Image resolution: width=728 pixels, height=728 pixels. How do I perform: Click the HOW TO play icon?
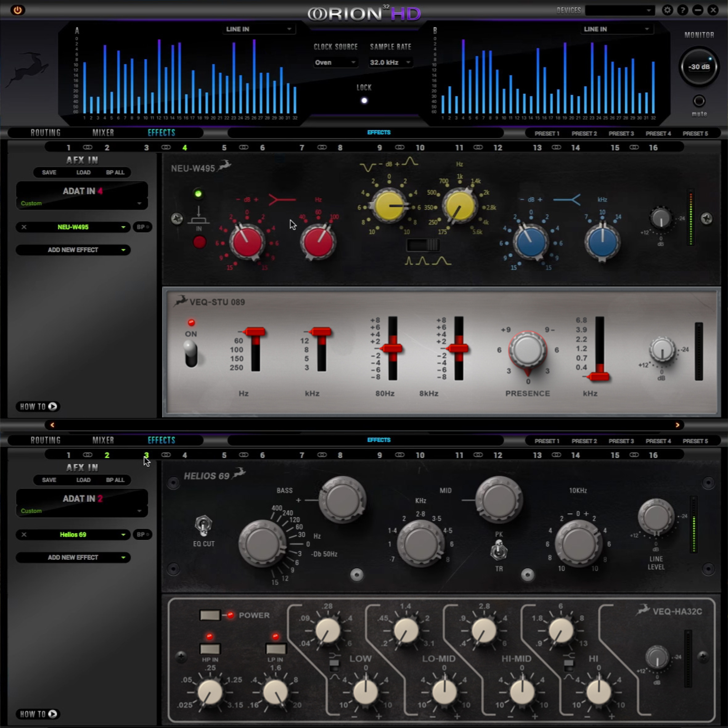(52, 407)
